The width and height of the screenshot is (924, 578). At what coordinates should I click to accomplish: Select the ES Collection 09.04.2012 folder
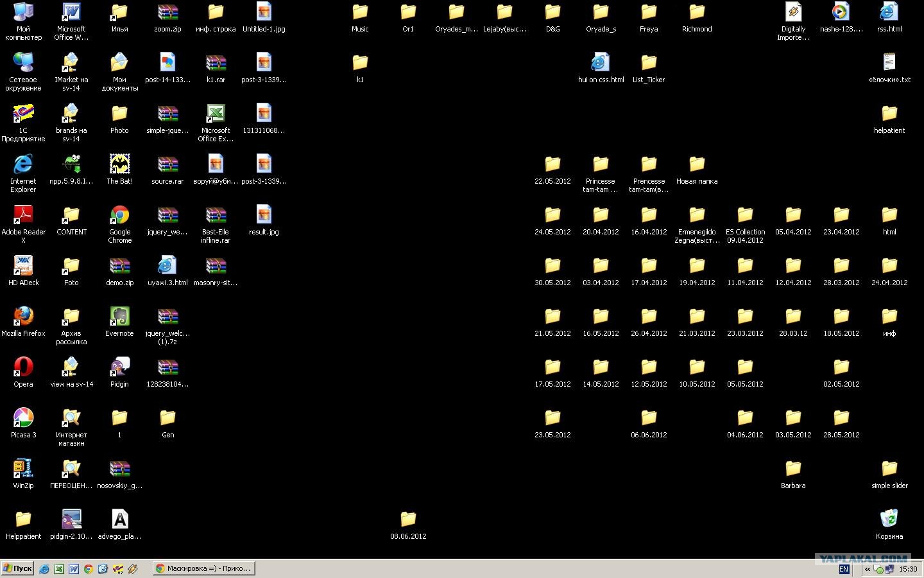coord(745,224)
